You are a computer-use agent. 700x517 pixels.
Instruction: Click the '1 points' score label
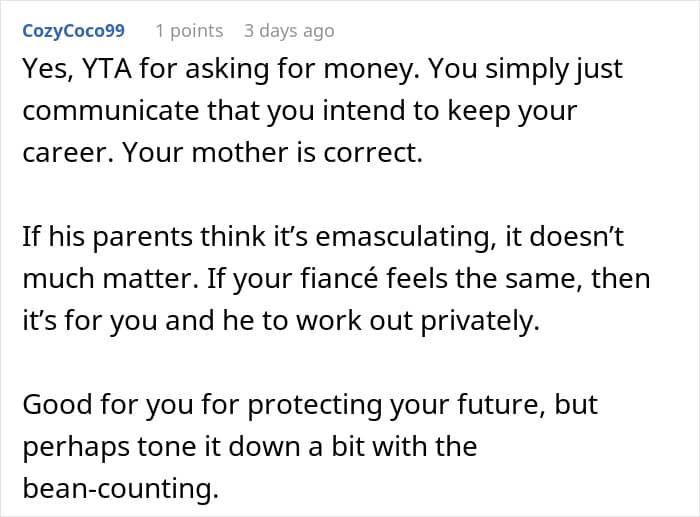(189, 31)
